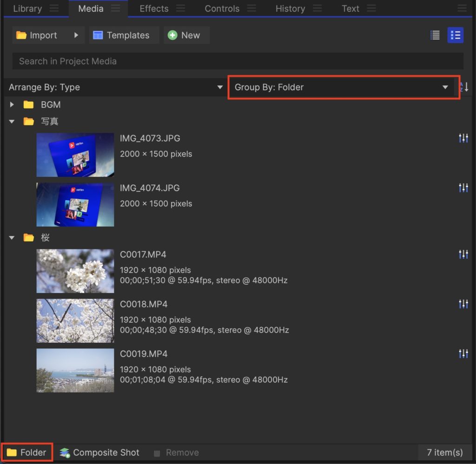Collapse the 桜 folder
The width and height of the screenshot is (476, 464).
coord(12,238)
